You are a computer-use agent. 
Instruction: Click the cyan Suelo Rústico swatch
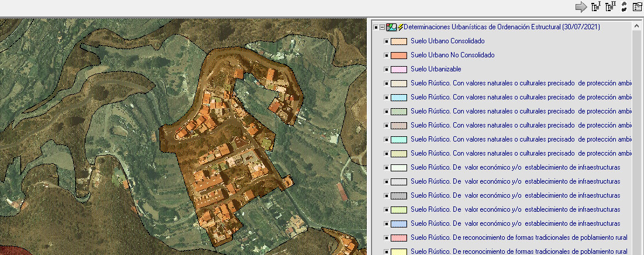[x=399, y=140]
